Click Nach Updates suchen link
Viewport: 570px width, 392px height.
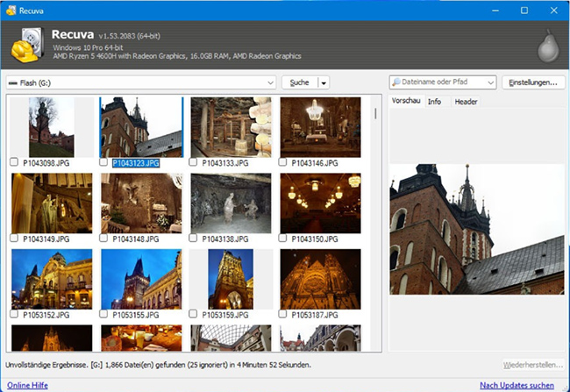pos(517,385)
